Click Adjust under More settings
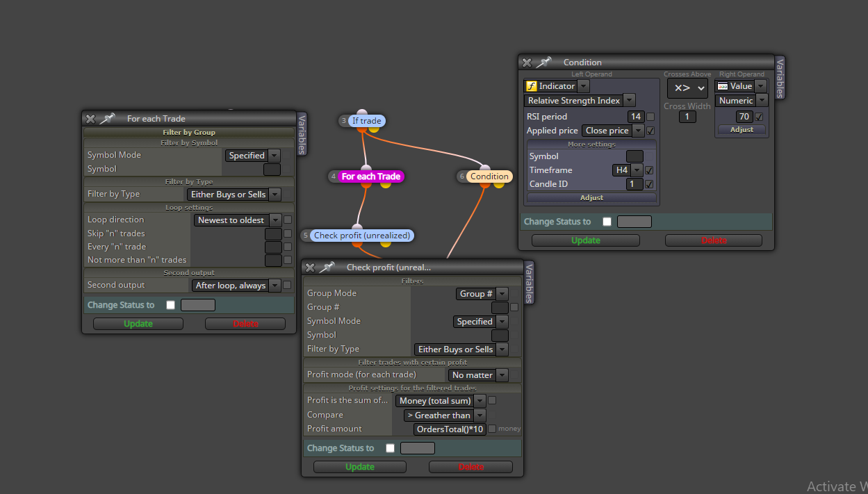 (x=591, y=198)
